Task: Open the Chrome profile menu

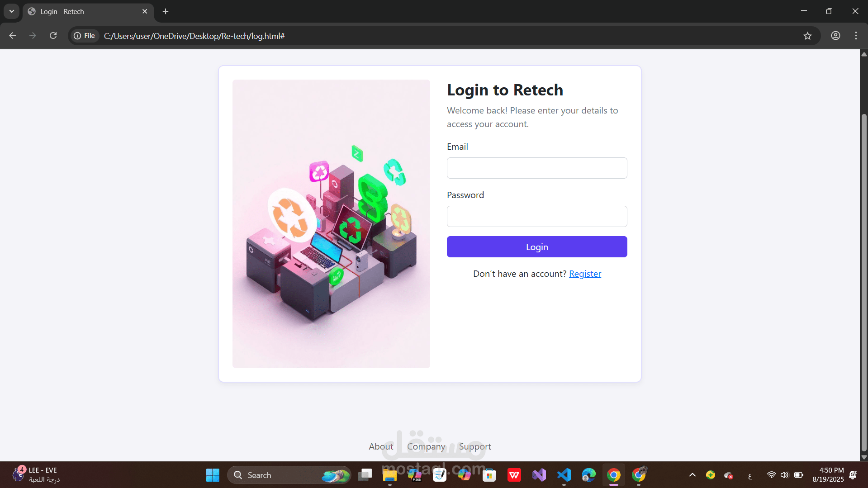Action: (835, 36)
